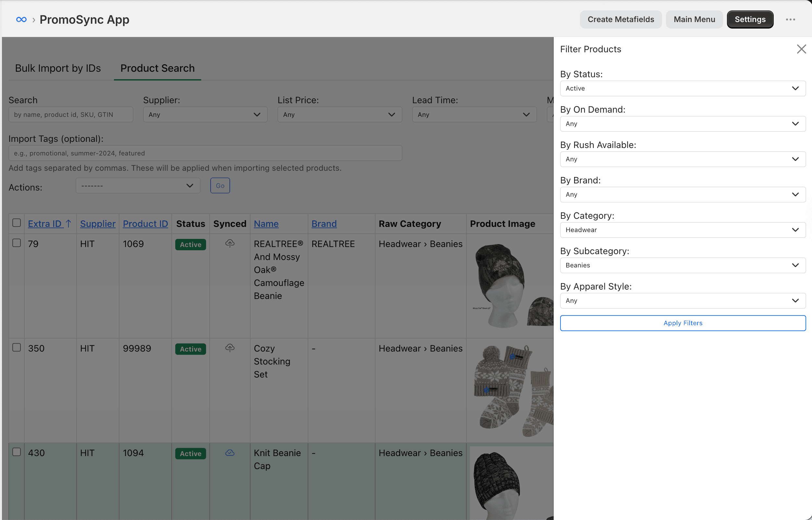This screenshot has width=812, height=520.
Task: Click upload cloud icon for product 1069
Action: [x=230, y=243]
